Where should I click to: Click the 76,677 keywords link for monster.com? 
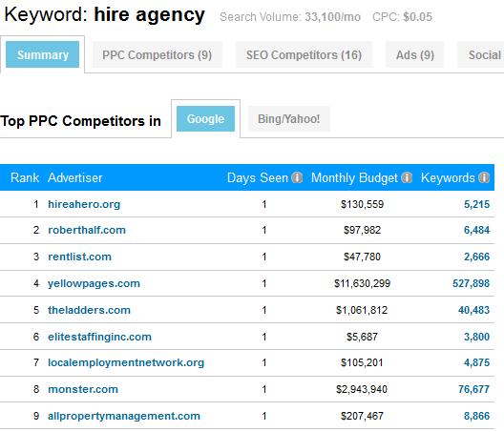pos(473,389)
